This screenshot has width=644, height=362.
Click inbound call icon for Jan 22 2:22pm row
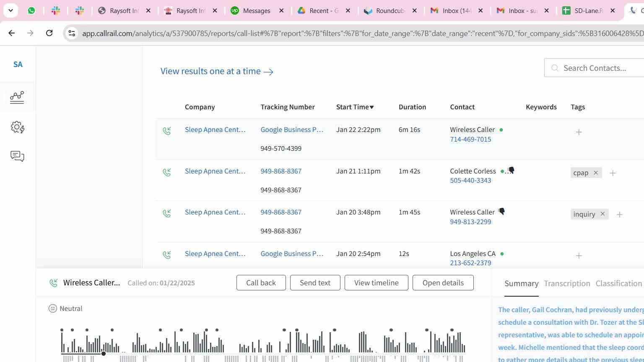click(167, 131)
